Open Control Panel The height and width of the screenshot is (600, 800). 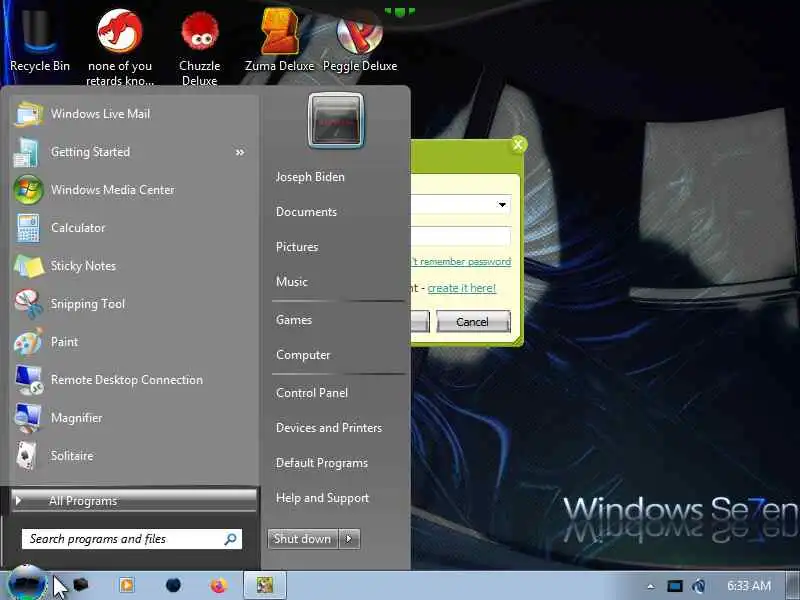[x=312, y=393]
